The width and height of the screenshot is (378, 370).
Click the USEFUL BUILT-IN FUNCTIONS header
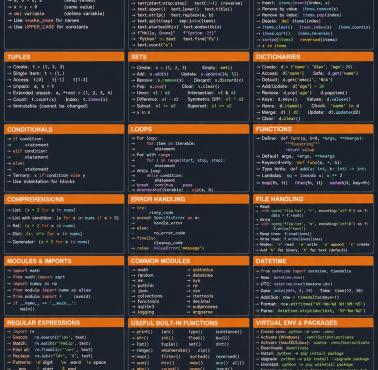tap(189, 323)
